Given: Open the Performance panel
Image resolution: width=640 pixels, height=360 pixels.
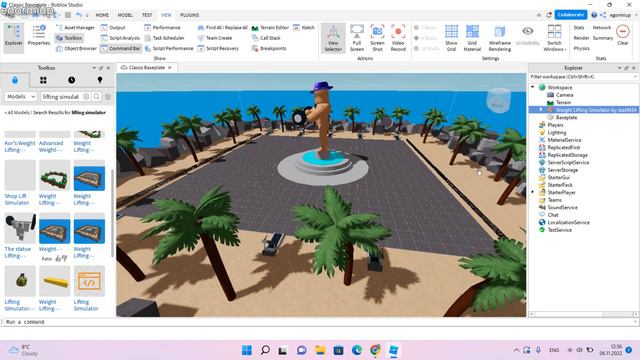Looking at the screenshot, I should (x=162, y=27).
